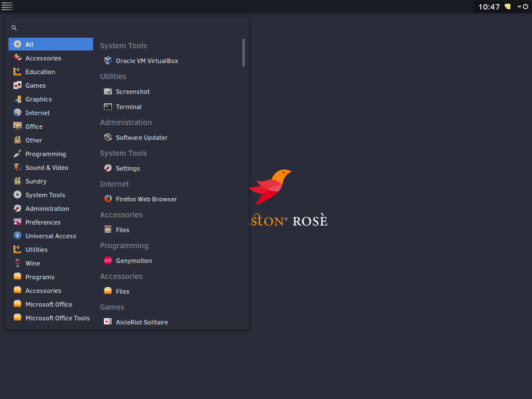Screen dimensions: 532x399
Task: Open the folder-icon Accessories category
Action: [51, 291]
